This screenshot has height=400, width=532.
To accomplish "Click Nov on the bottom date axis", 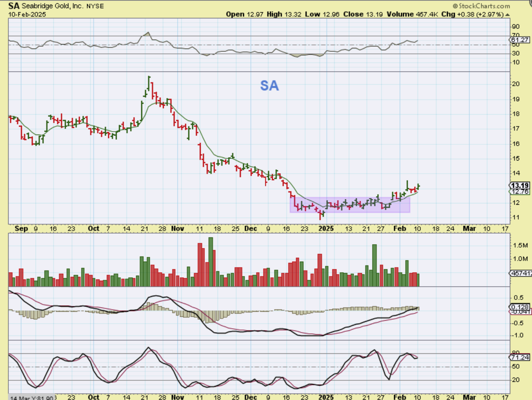I will pos(177,397).
